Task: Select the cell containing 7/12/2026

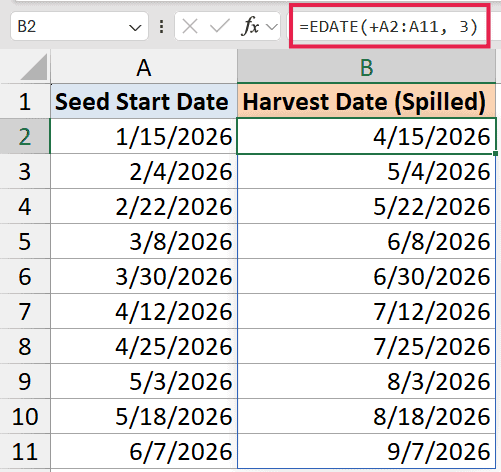Action: tap(366, 311)
